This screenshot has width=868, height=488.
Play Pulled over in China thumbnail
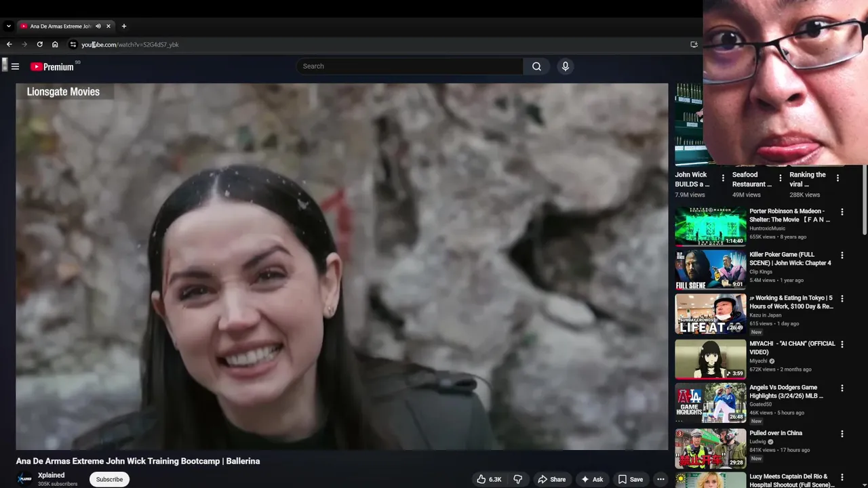(x=710, y=448)
